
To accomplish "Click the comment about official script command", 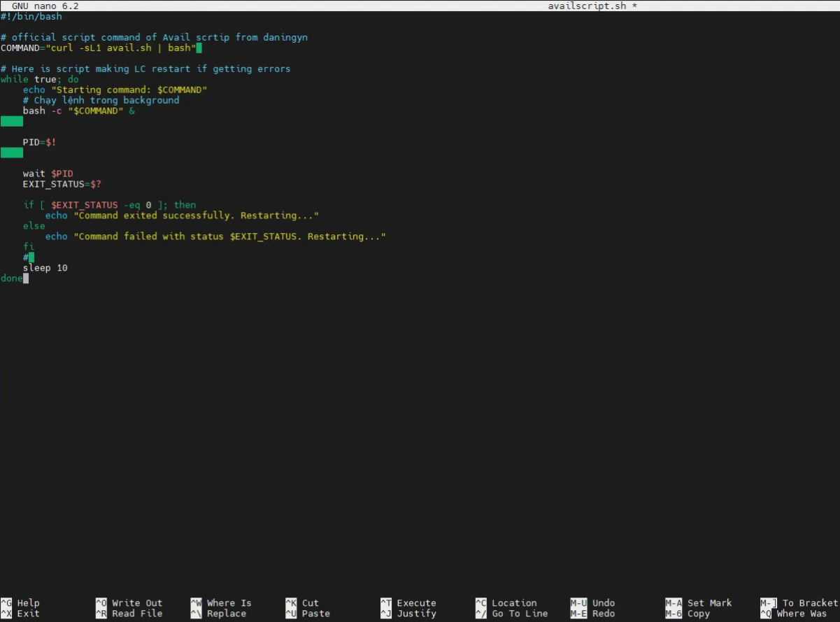I will [155, 37].
